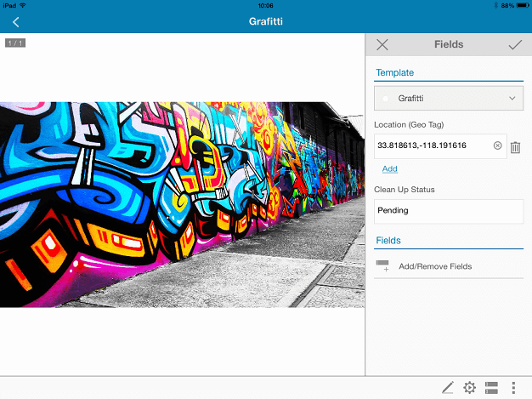Tap the 1 / 1 page indicator
Image resolution: width=532 pixels, height=399 pixels.
pos(15,43)
